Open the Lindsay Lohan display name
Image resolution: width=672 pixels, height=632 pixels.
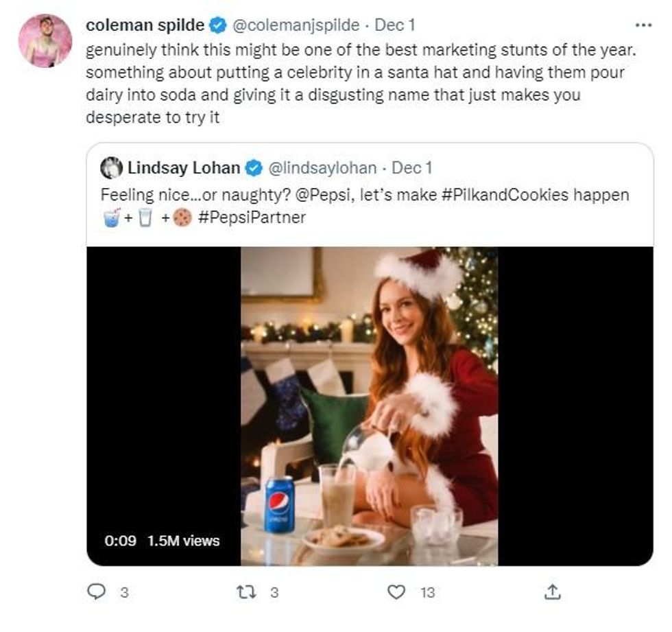click(184, 168)
